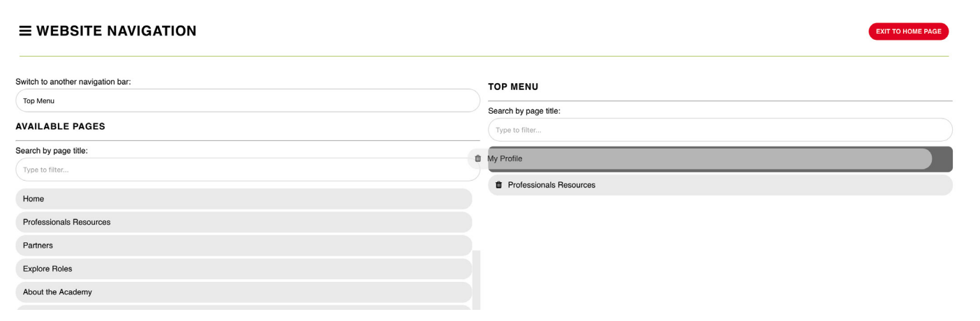
Task: Select About the Academy page
Action: [243, 292]
